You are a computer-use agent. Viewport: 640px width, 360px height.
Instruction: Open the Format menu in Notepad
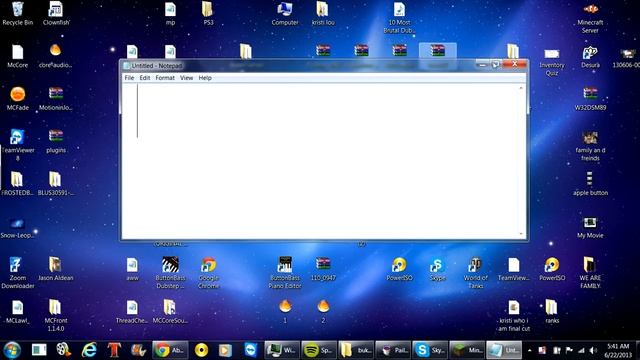tap(165, 78)
